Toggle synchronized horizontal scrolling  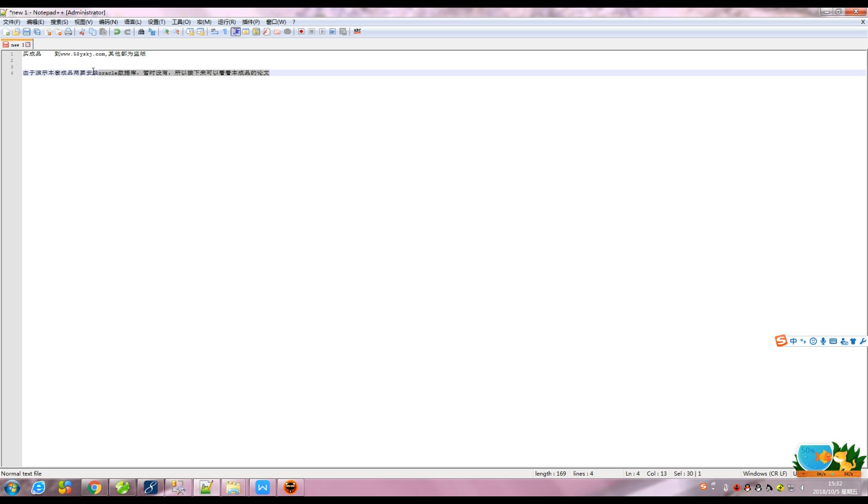201,32
